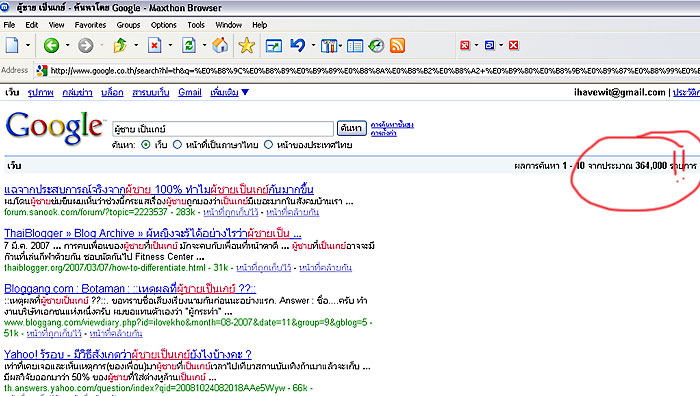This screenshot has width=700, height=396.
Task: Open the Forward button history dropdown
Action: click(102, 45)
